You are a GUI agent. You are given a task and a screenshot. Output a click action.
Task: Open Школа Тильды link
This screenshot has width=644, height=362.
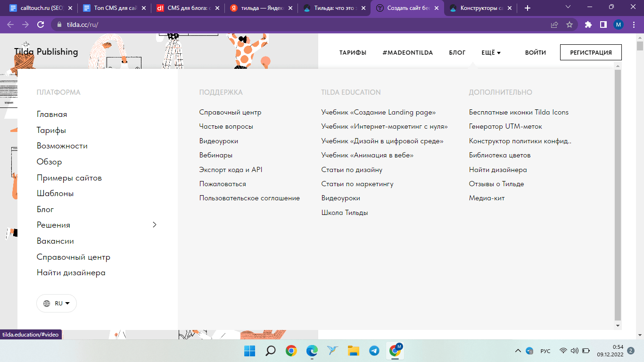[x=345, y=213]
